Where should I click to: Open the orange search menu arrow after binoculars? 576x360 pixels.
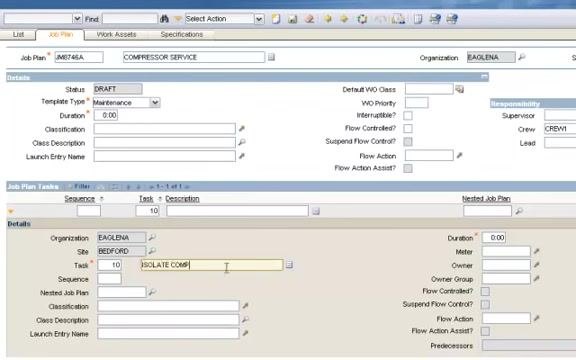tap(177, 19)
